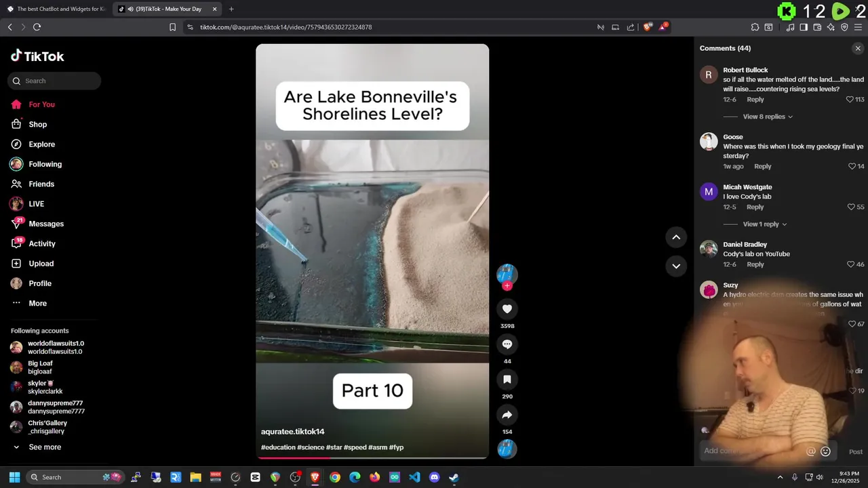Open dannysupreme777 followed account
The height and width of the screenshot is (488, 868).
tap(47, 407)
